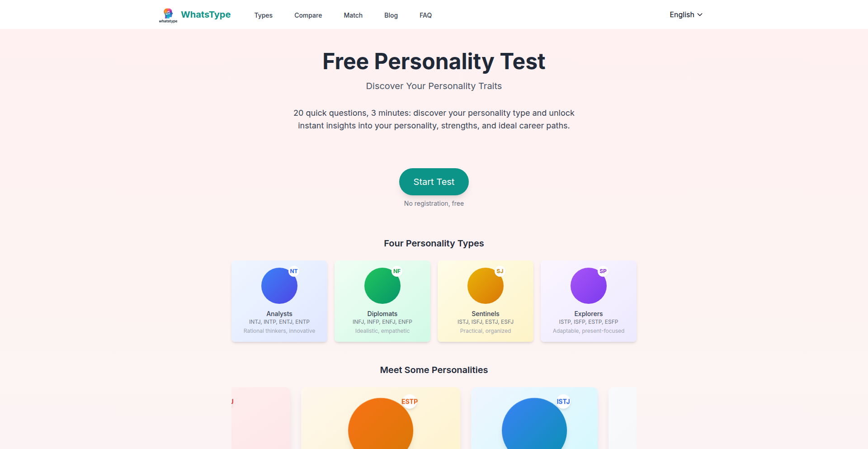This screenshot has width=868, height=449.
Task: Select the green Diplomats circle icon
Action: 382,286
